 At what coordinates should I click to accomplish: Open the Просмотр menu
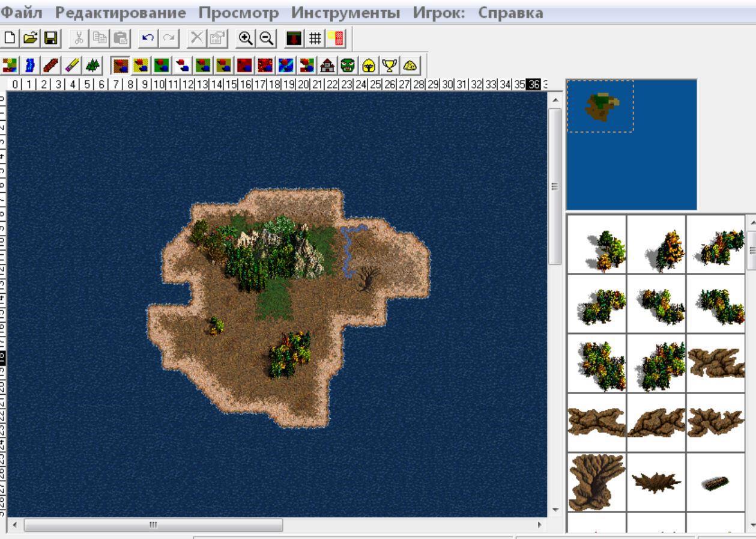point(239,12)
